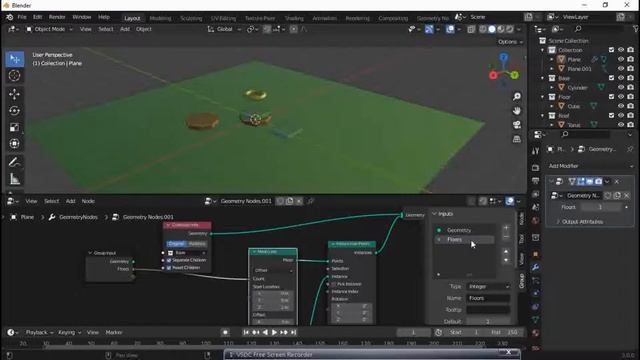
Task: Select the Original button in Collection Info node
Action: pyautogui.click(x=176, y=244)
